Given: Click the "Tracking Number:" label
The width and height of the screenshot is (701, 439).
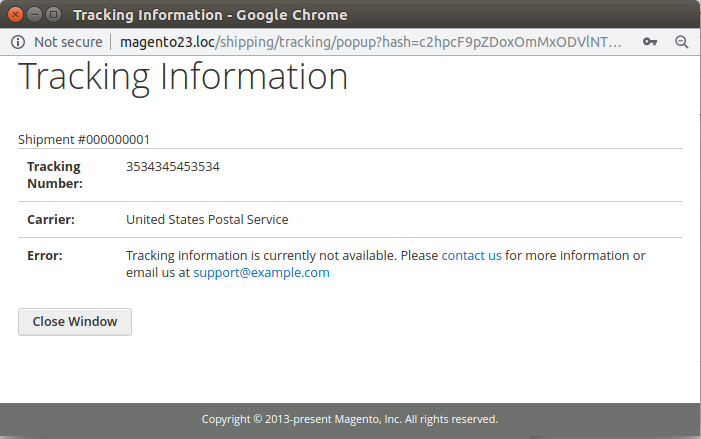Looking at the screenshot, I should pos(55,175).
